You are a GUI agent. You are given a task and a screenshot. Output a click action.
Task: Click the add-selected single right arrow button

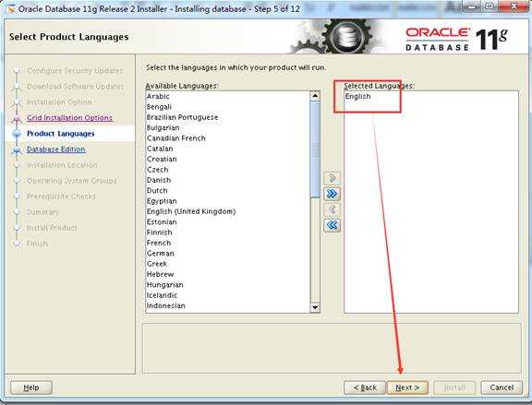point(332,178)
